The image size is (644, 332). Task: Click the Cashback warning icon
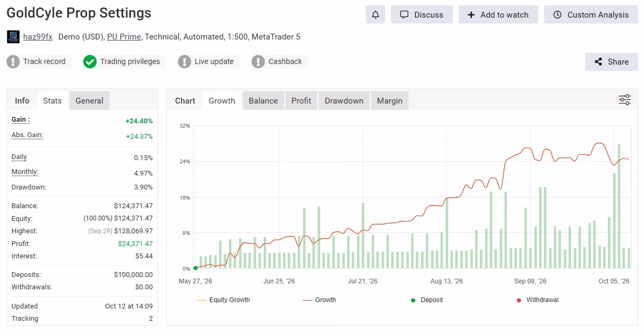(x=258, y=61)
